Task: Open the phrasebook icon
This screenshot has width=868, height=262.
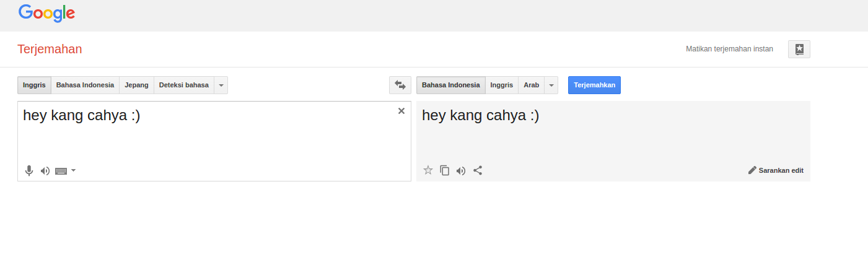Action: click(799, 50)
